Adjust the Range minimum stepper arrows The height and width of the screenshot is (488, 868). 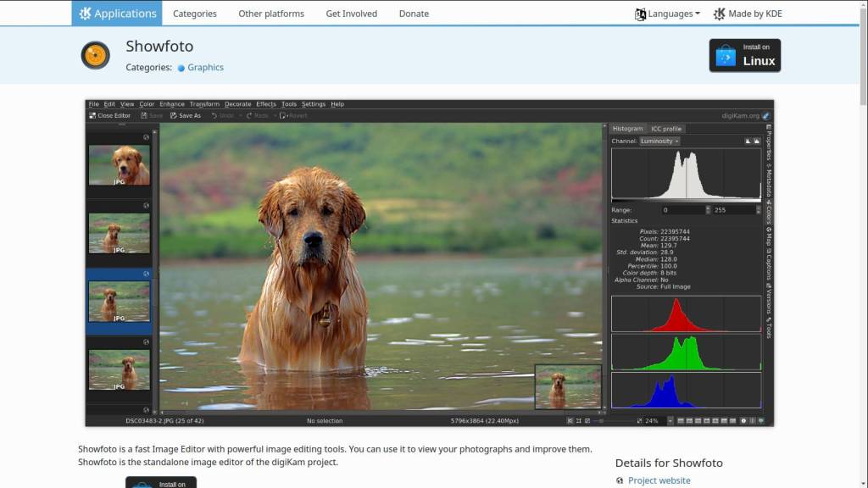click(x=708, y=210)
